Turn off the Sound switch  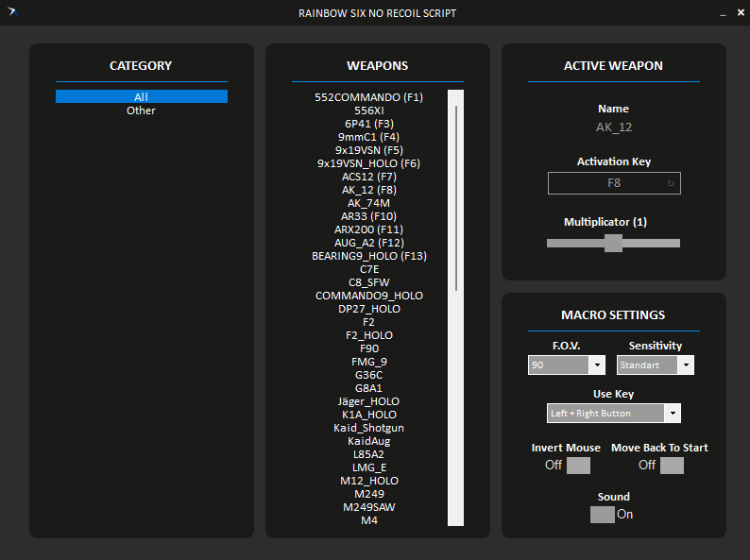pos(602,515)
